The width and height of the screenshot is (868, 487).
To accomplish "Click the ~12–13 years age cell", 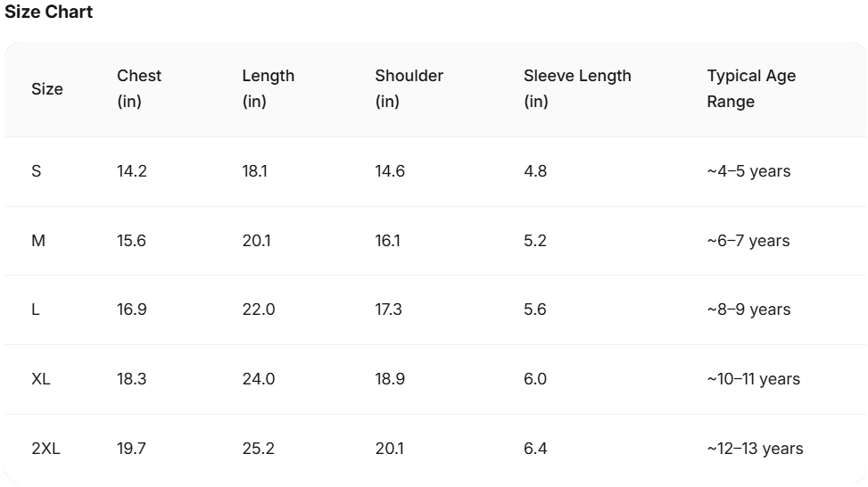I will click(755, 449).
